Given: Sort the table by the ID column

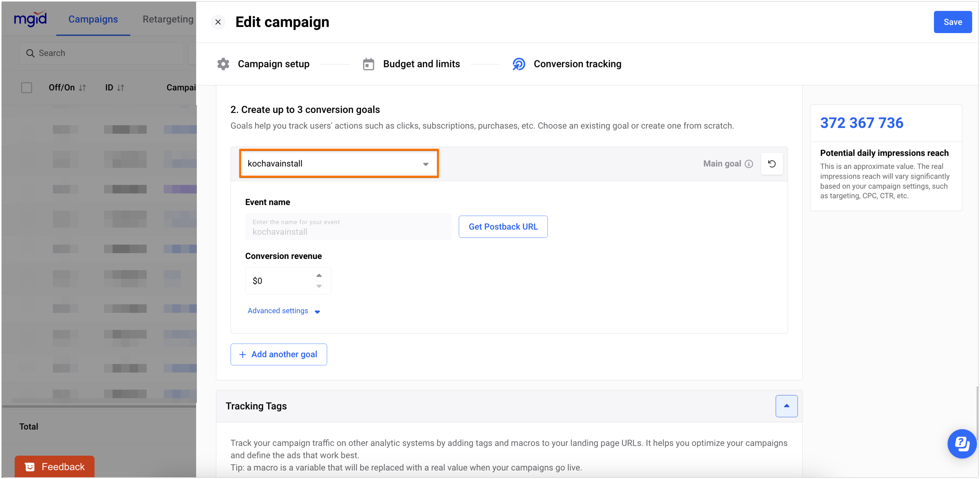Looking at the screenshot, I should (x=121, y=88).
